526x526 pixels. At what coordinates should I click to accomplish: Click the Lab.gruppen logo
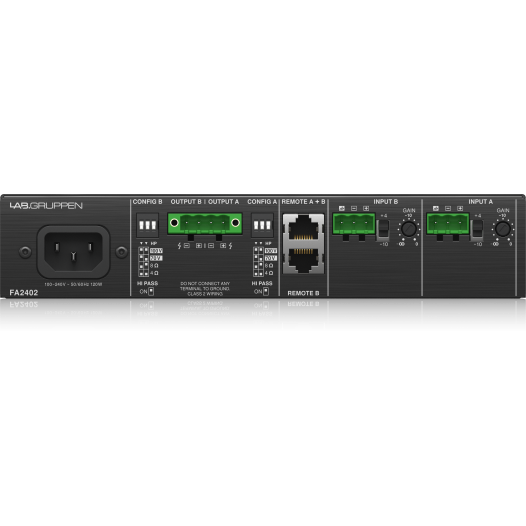click(x=46, y=206)
